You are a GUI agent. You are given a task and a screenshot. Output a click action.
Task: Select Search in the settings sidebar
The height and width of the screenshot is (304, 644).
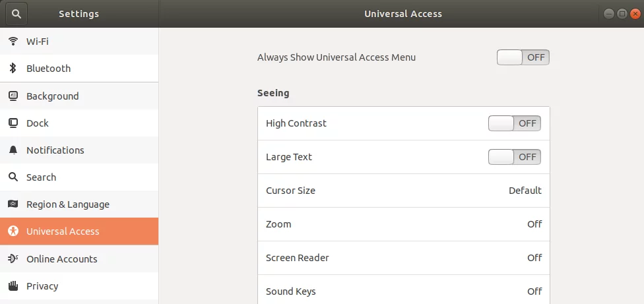point(79,177)
